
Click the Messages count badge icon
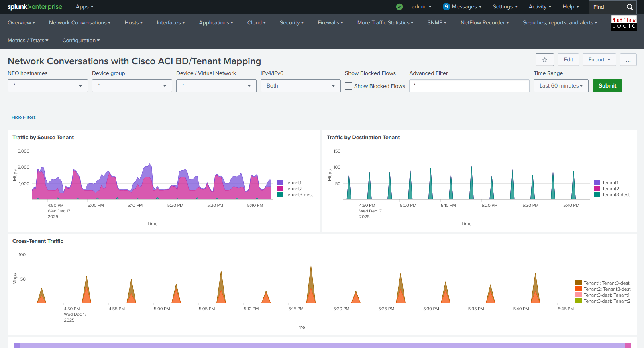pyautogui.click(x=446, y=7)
